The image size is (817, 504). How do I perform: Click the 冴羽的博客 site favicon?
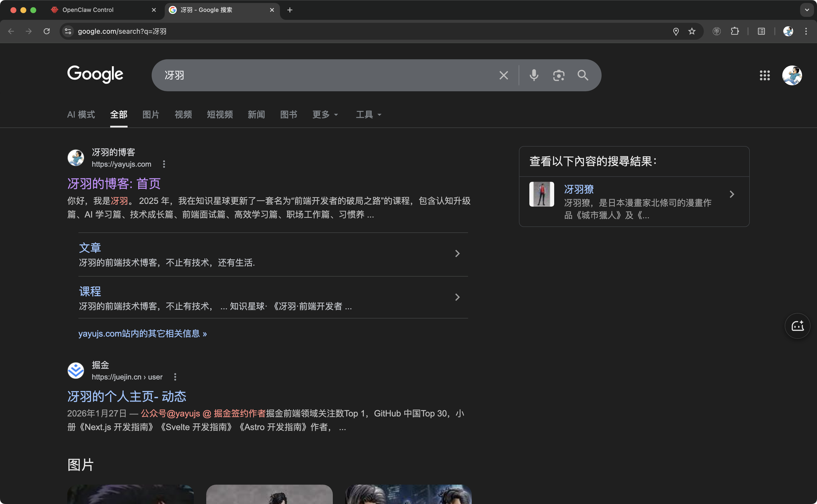pyautogui.click(x=76, y=158)
